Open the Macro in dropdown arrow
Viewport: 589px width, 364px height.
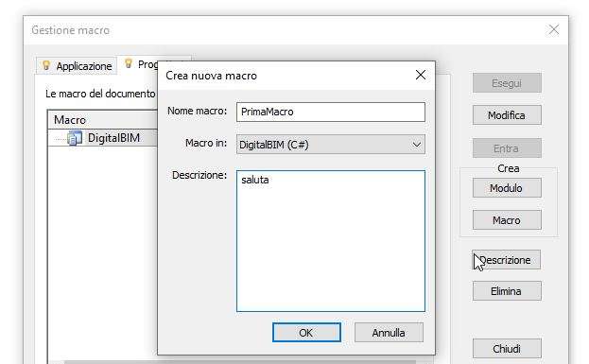(x=416, y=145)
